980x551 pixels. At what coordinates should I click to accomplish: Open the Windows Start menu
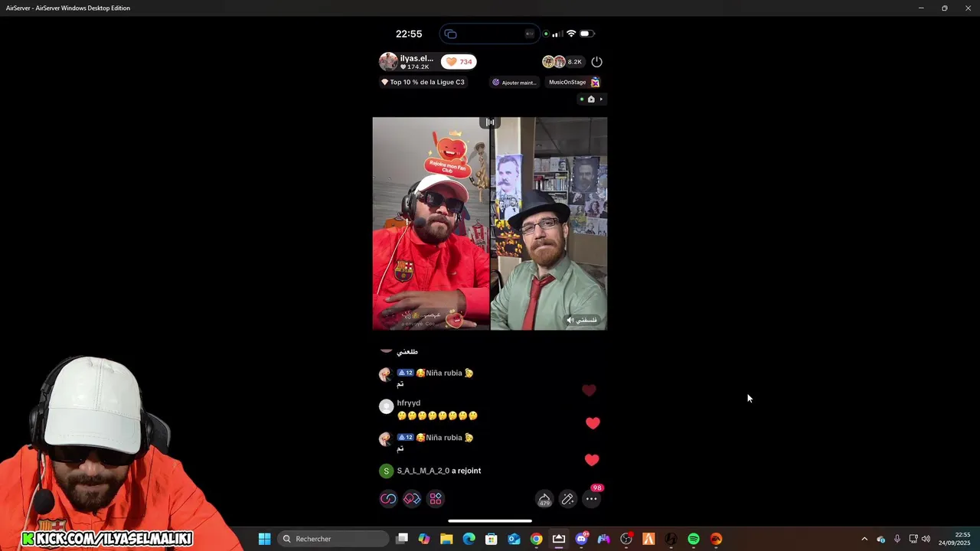point(264,539)
